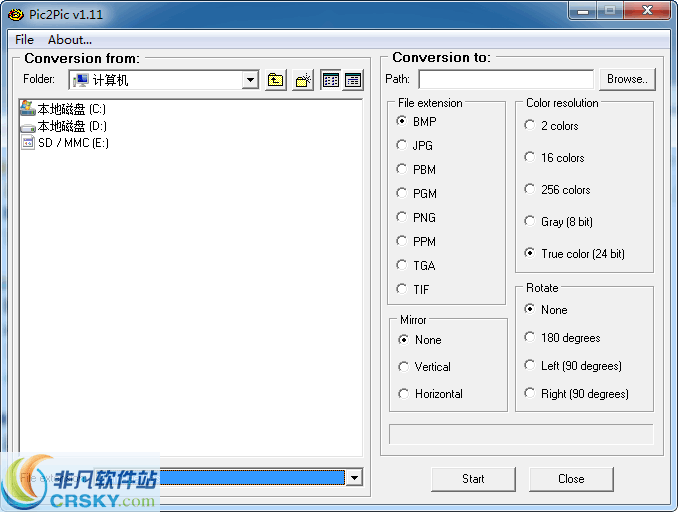
Task: Expand the Folder dropdown list
Action: tap(250, 80)
